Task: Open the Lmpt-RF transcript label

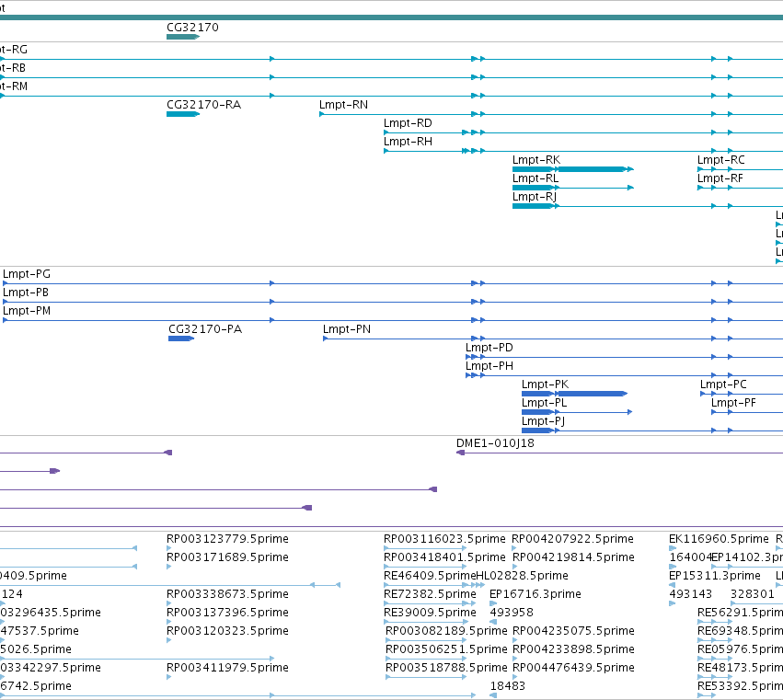Action: click(720, 178)
